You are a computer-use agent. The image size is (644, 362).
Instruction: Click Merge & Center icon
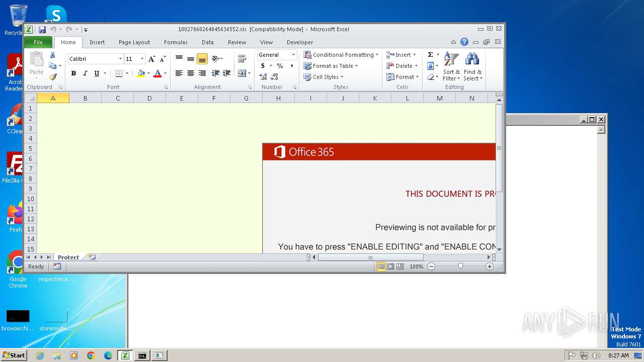click(242, 73)
